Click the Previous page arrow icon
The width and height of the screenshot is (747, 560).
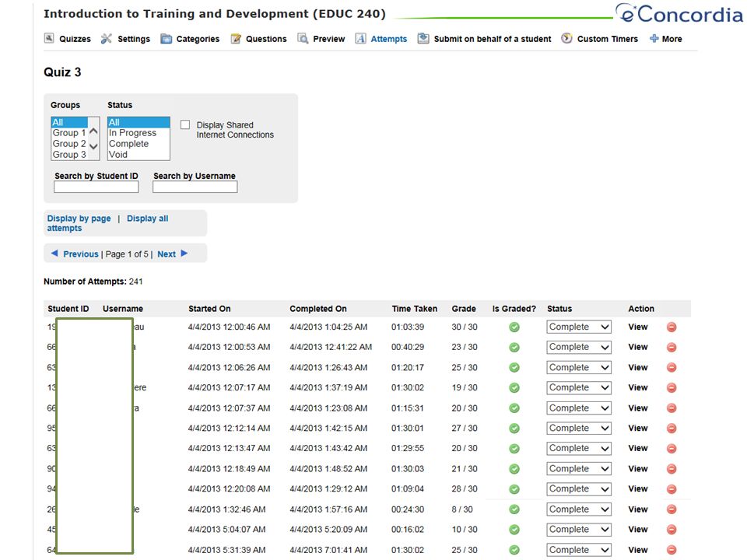click(54, 254)
